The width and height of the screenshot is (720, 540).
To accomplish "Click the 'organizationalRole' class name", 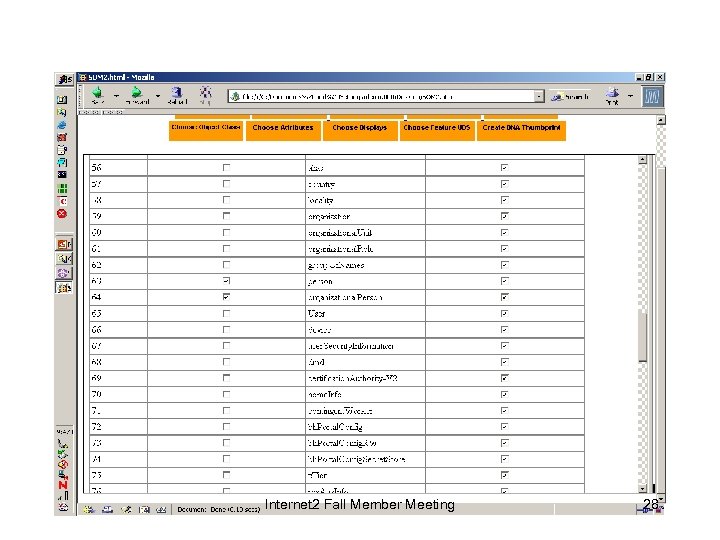I will (x=340, y=249).
